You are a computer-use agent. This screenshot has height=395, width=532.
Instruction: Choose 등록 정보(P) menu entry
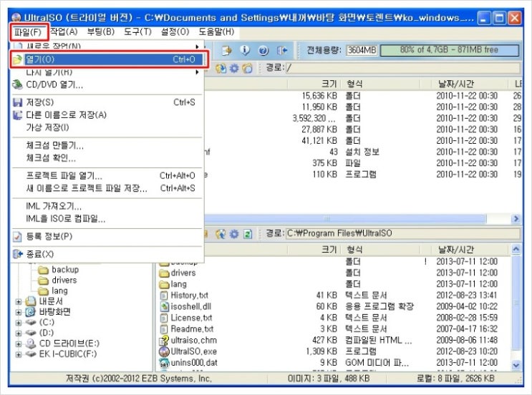point(108,236)
